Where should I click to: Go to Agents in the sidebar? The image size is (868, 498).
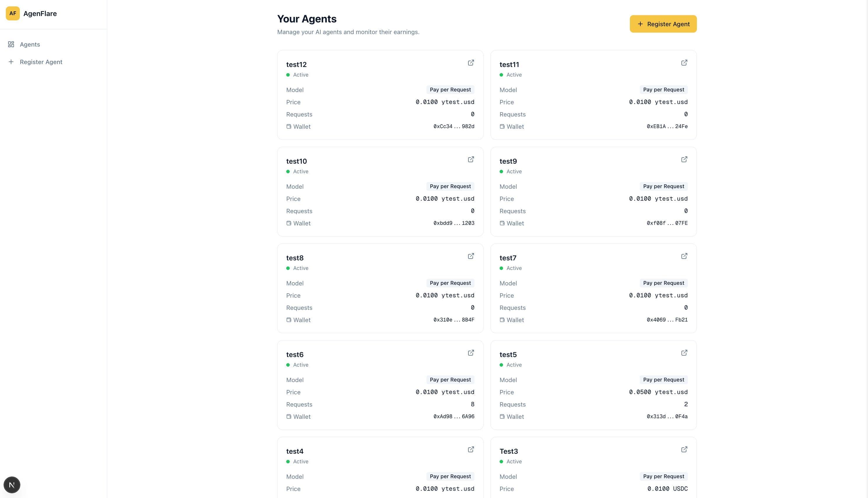[30, 45]
